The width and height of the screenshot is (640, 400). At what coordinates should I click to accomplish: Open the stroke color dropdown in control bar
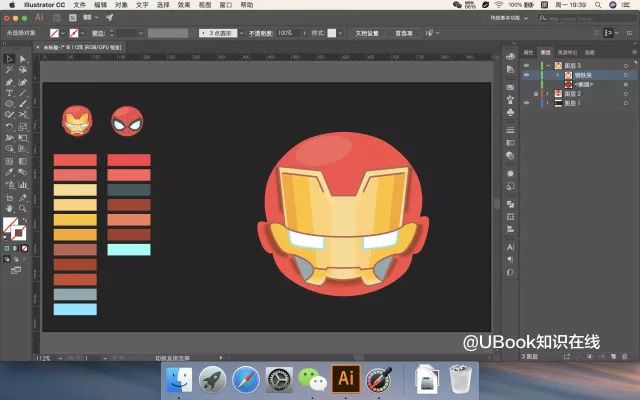pos(82,33)
